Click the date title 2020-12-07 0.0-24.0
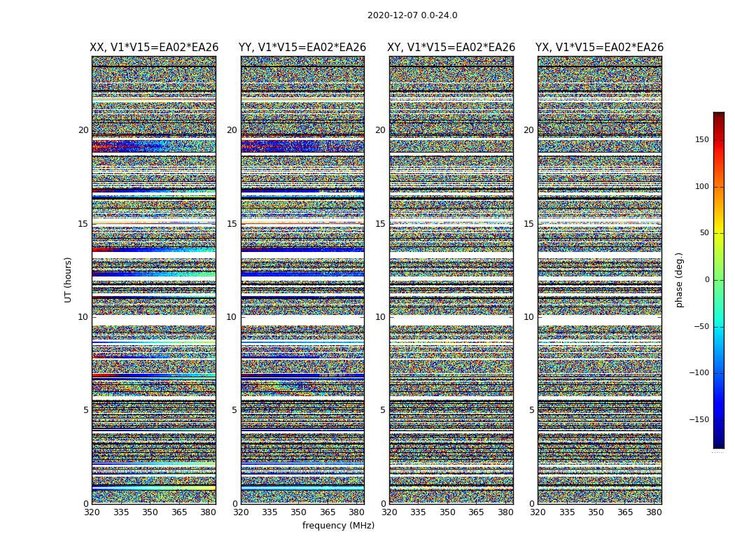The image size is (735, 560). (x=412, y=15)
